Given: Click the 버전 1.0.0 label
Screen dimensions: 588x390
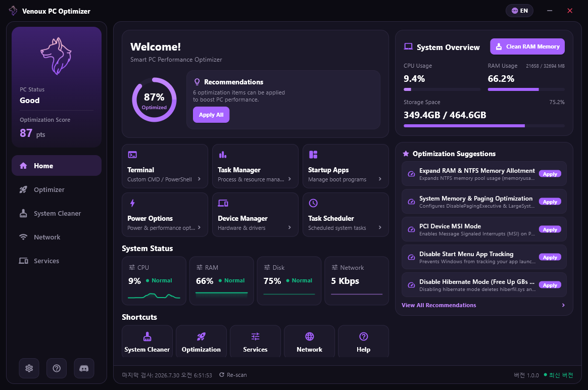Looking at the screenshot, I should 526,375.
